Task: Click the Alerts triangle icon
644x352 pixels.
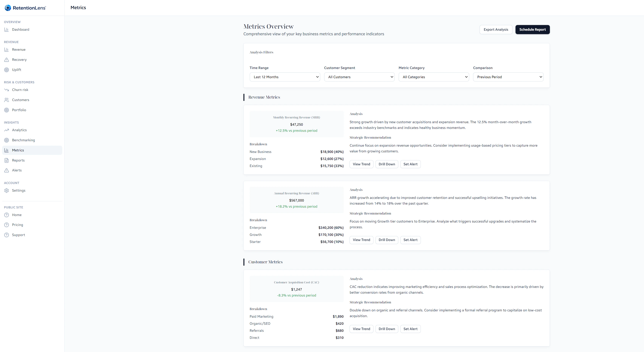Action: tap(6, 170)
